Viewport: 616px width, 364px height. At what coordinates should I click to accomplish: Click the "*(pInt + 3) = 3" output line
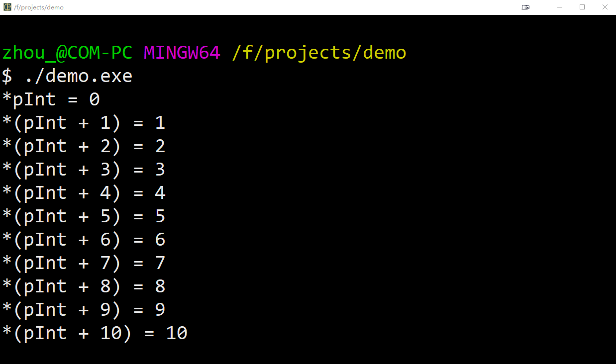click(x=84, y=170)
